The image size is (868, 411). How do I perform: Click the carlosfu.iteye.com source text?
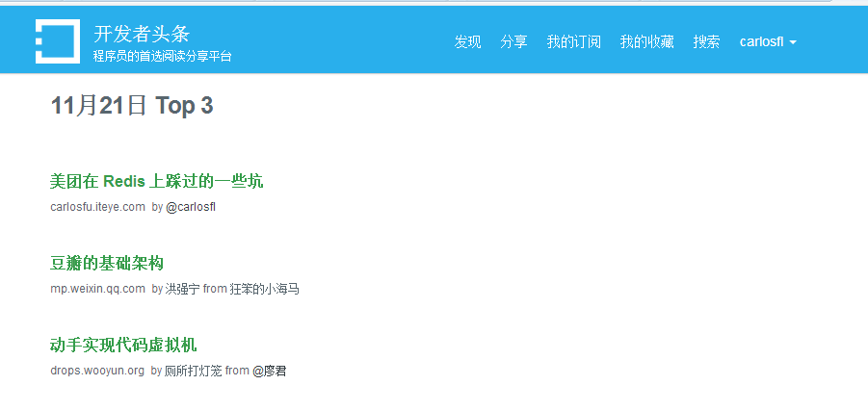coord(97,207)
